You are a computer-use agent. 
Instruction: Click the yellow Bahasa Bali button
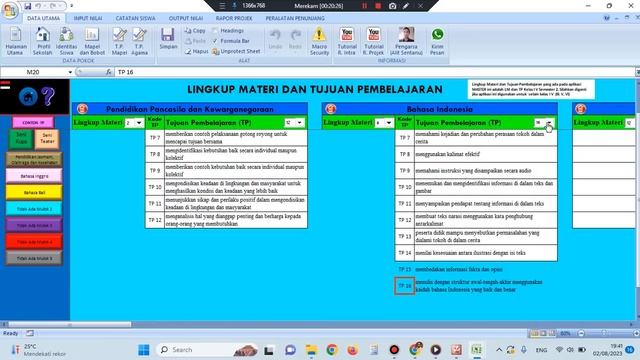point(34,192)
